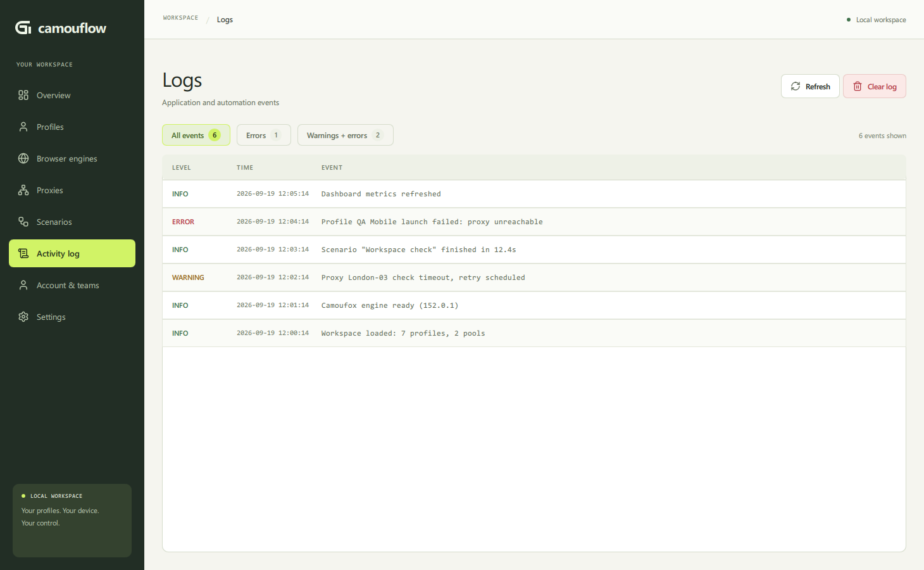Filter logs by Errors tab

264,135
